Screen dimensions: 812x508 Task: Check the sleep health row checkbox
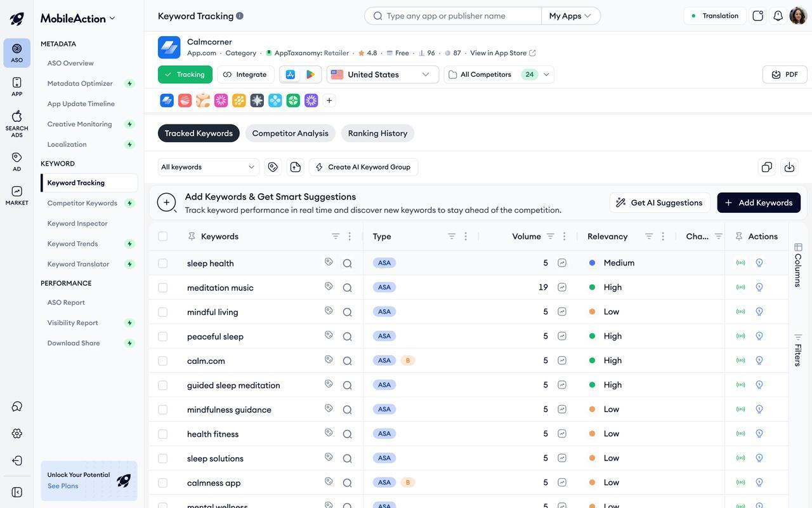point(163,263)
